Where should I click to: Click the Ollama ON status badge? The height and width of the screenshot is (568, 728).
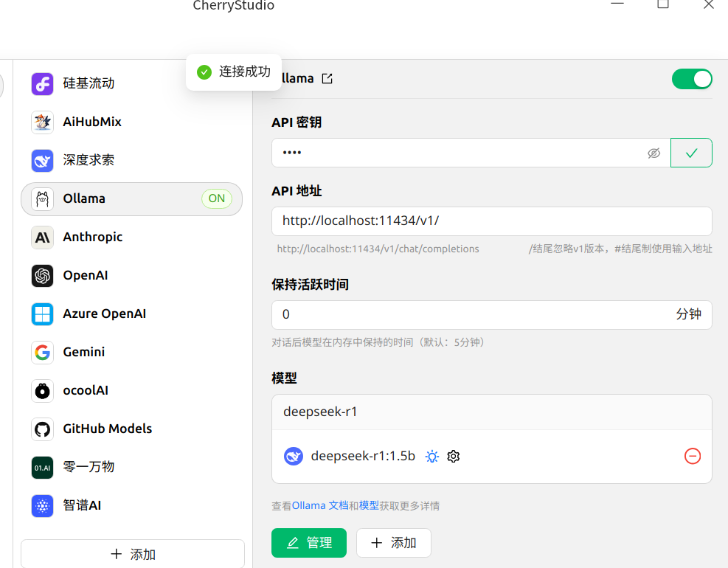216,198
